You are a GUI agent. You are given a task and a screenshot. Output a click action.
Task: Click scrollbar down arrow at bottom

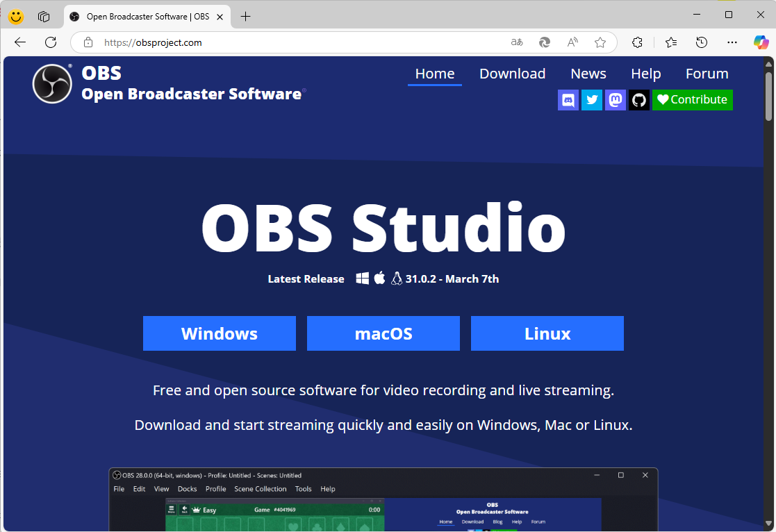tap(768, 524)
